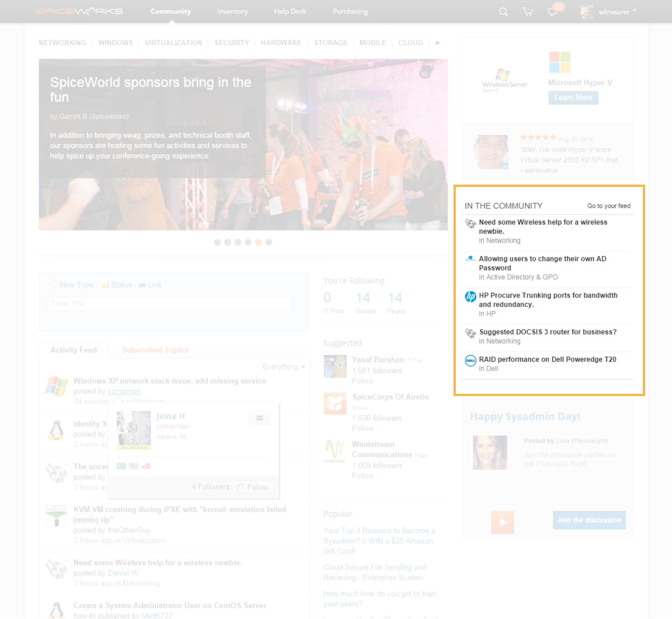The height and width of the screenshot is (619, 672).
Task: Click the HP logo icon
Action: (471, 296)
